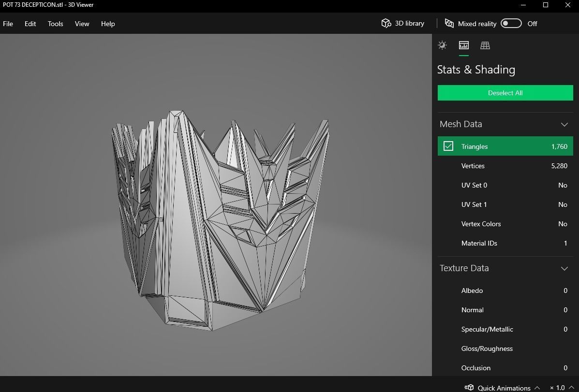Expand the Quick Animations chevron

point(537,388)
